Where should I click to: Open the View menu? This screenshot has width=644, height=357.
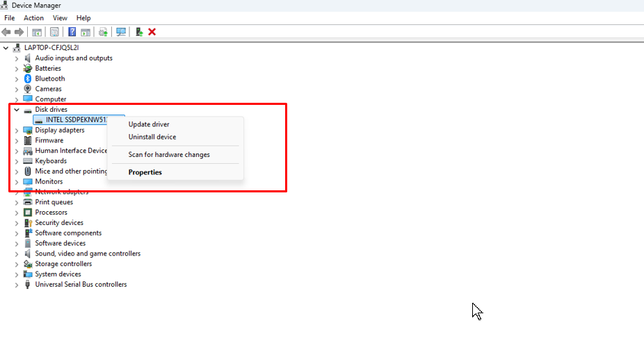pyautogui.click(x=60, y=18)
